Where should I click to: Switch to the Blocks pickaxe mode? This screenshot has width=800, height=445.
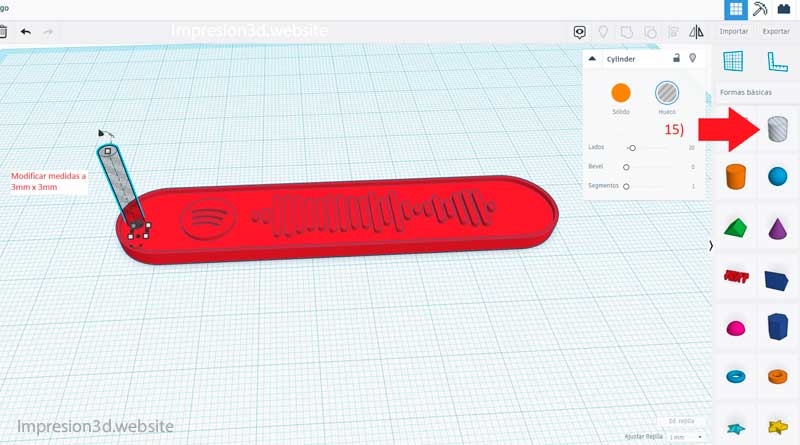760,9
